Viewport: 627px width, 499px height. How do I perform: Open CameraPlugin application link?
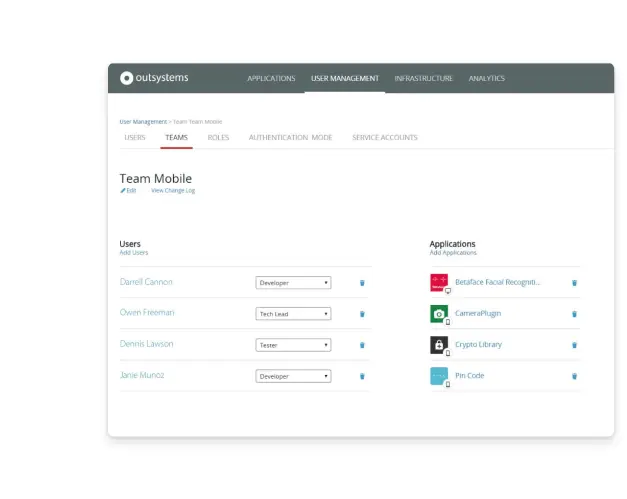click(478, 313)
